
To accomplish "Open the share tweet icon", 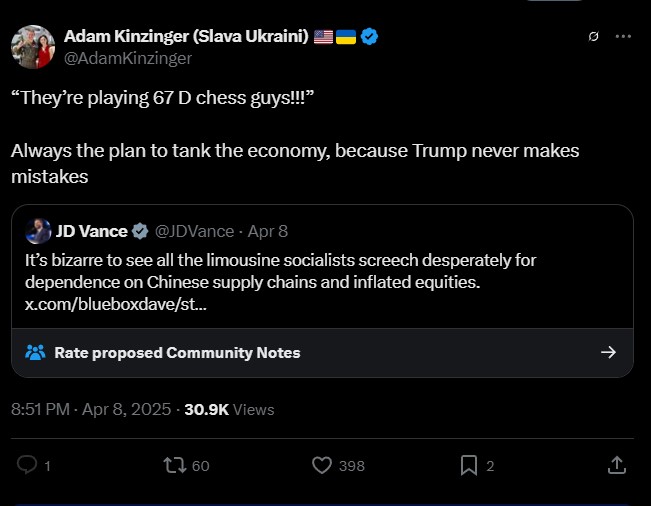I will click(617, 465).
